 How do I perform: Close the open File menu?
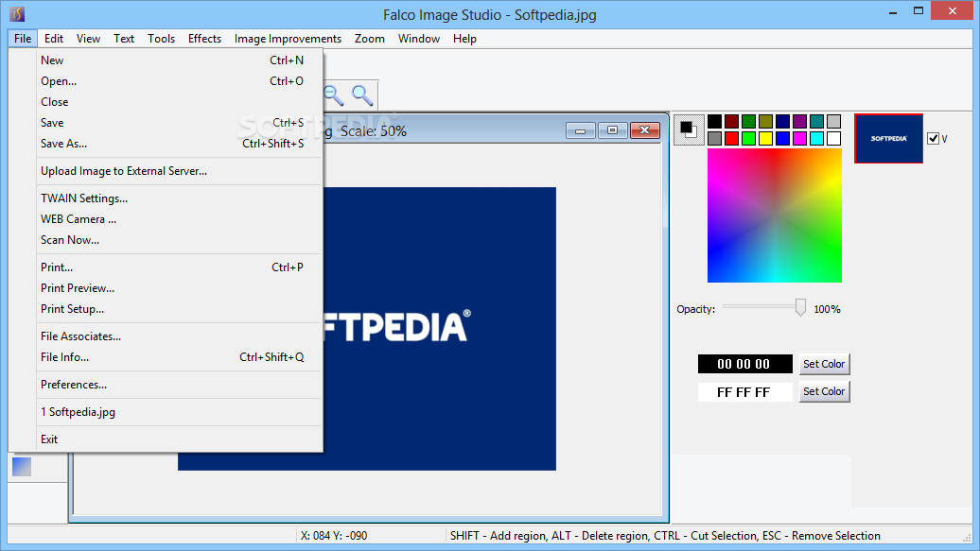23,39
